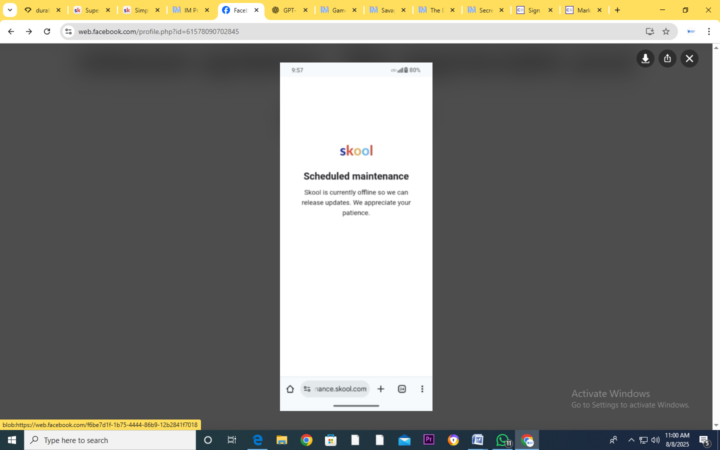Switch to the GPT tab

point(290,10)
